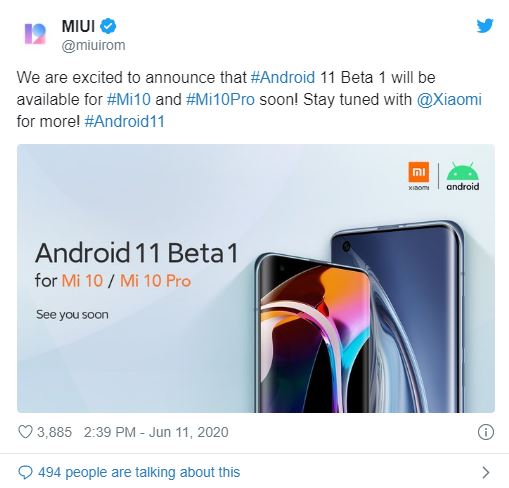Viewport: 509px width, 488px height.
Task: Click the Twitter bird logo
Action: pyautogui.click(x=485, y=26)
